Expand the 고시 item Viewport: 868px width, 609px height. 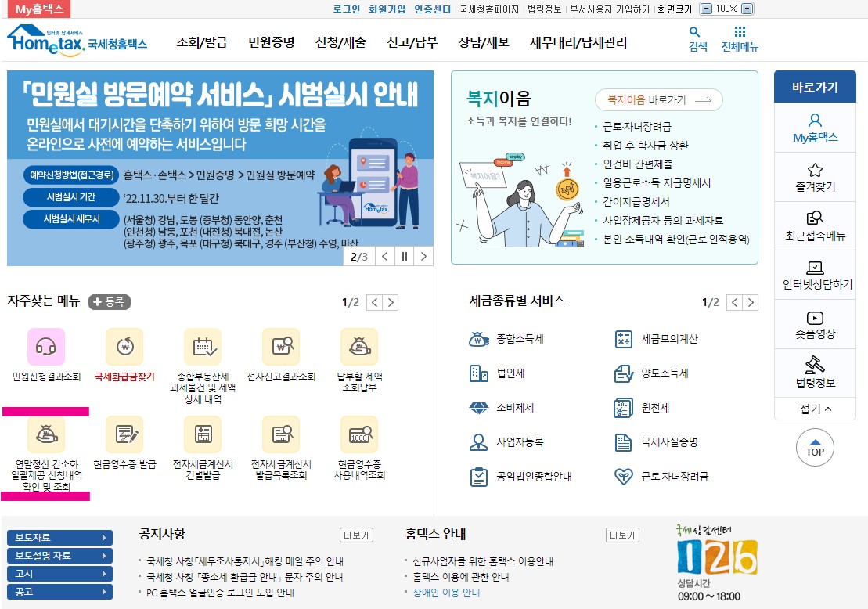(59, 574)
